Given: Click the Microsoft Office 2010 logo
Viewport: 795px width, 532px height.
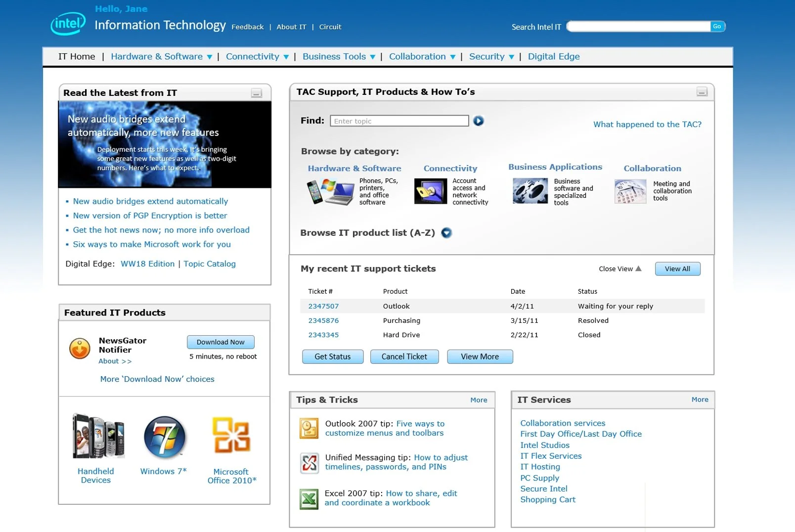Looking at the screenshot, I should (231, 435).
